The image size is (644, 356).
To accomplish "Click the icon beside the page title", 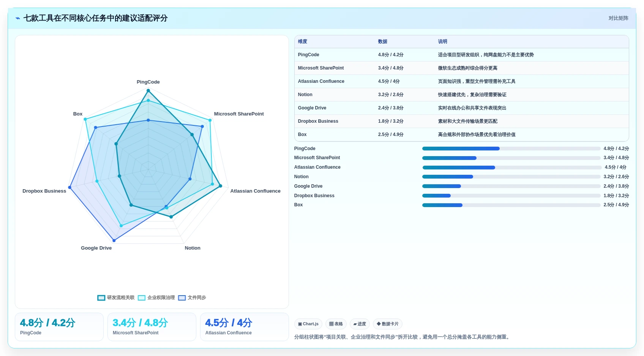I will click(x=18, y=18).
